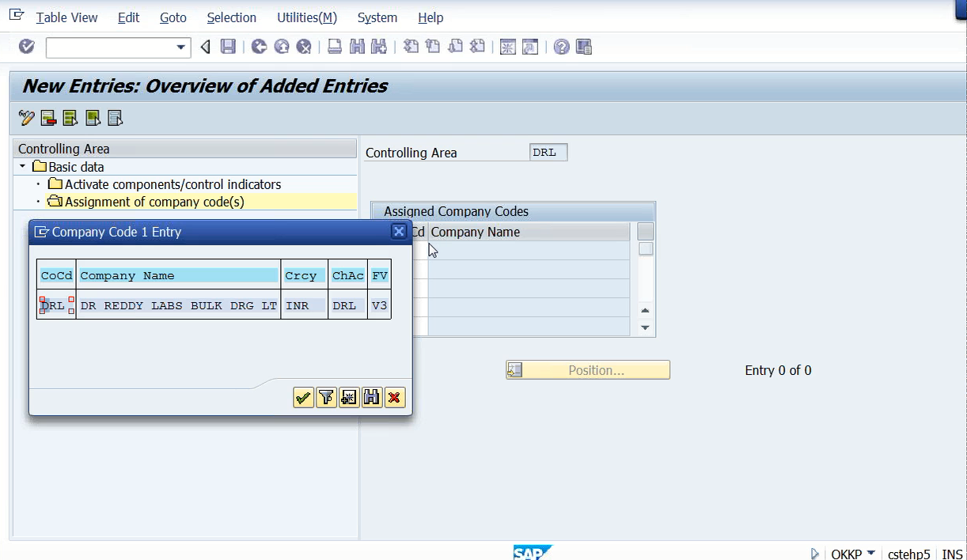
Task: Click the V3 fiscal variant cell
Action: click(x=380, y=305)
